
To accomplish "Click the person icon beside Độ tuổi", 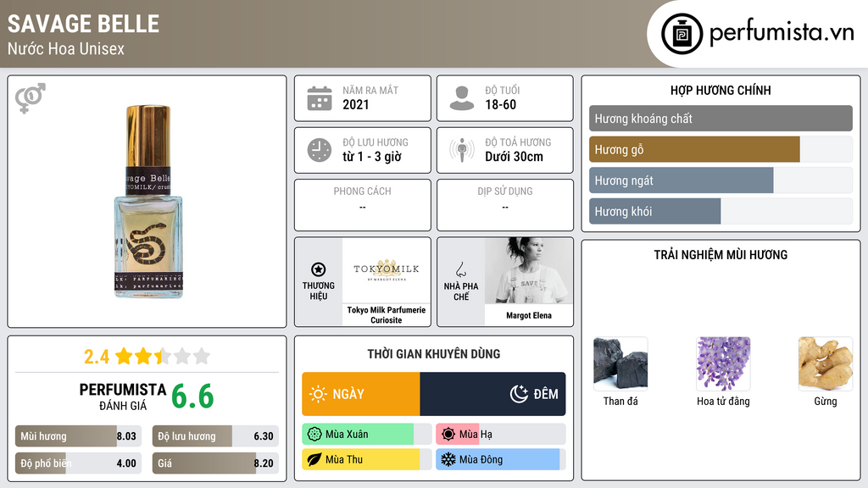I will click(x=462, y=98).
